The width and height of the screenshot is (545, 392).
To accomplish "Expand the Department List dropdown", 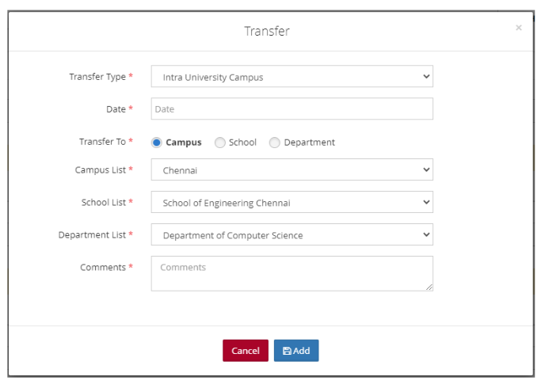I will (x=292, y=235).
